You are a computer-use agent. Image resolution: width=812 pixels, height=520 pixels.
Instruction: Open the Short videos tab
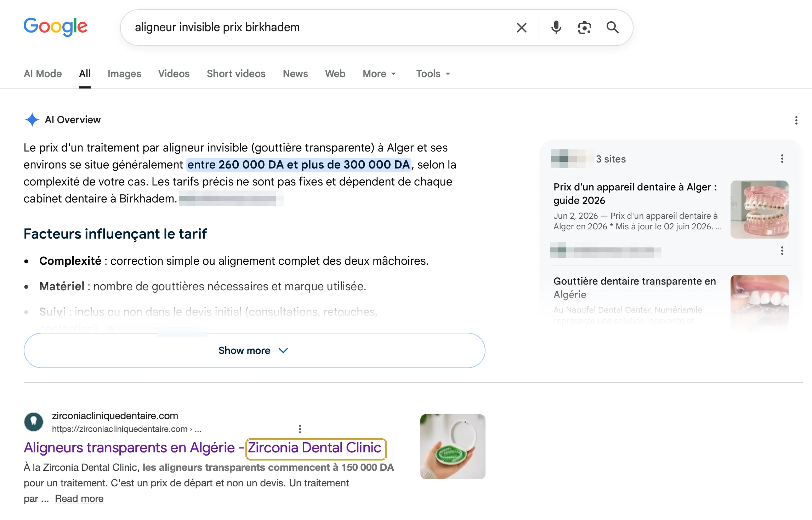tap(236, 74)
